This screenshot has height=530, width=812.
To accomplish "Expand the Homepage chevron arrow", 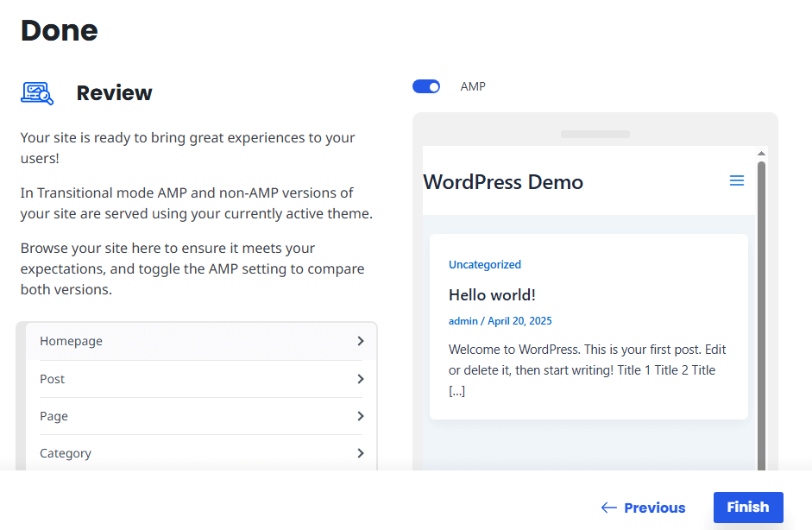I will [361, 341].
